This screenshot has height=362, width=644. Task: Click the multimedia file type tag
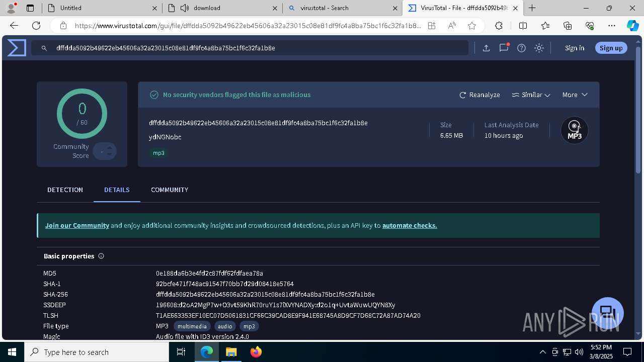(x=192, y=326)
